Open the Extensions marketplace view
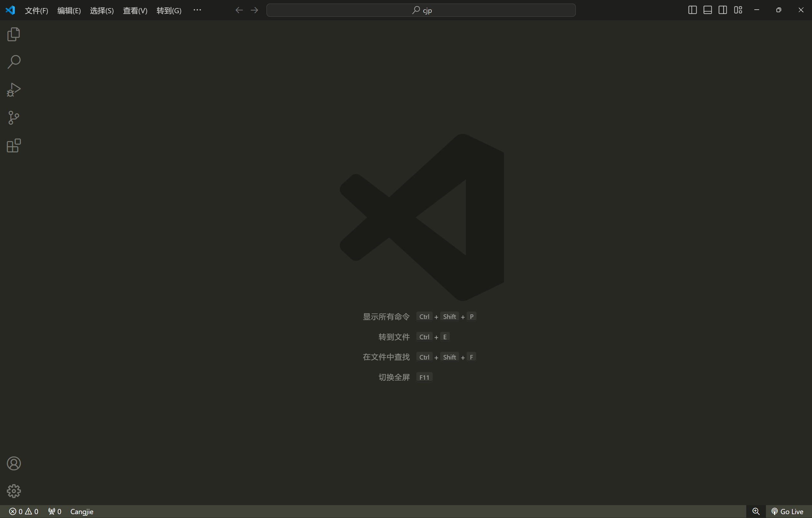Screen dimensions: 812x518 [14, 145]
